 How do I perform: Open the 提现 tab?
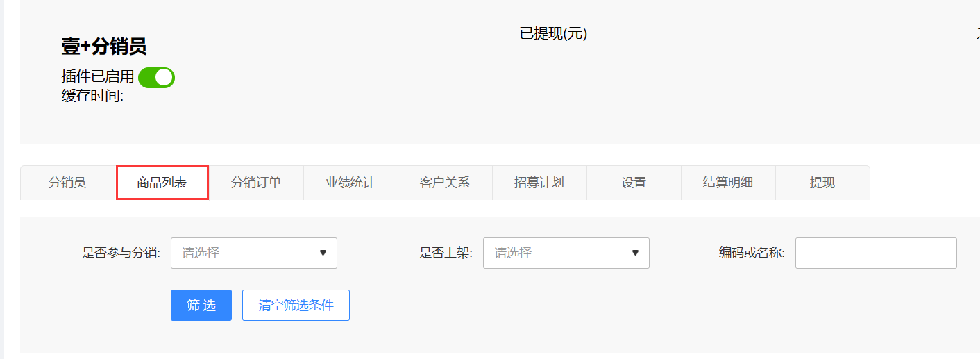(822, 183)
